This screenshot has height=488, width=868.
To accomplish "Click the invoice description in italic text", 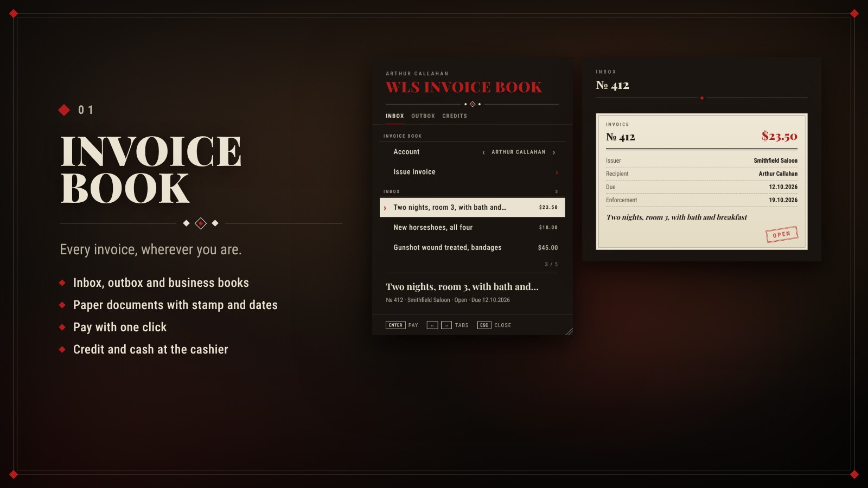I will pos(676,217).
